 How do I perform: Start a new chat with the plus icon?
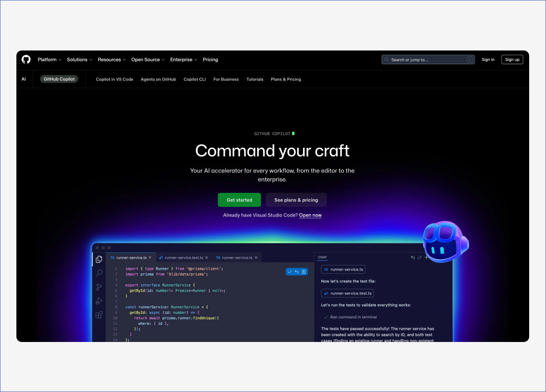[x=426, y=257]
